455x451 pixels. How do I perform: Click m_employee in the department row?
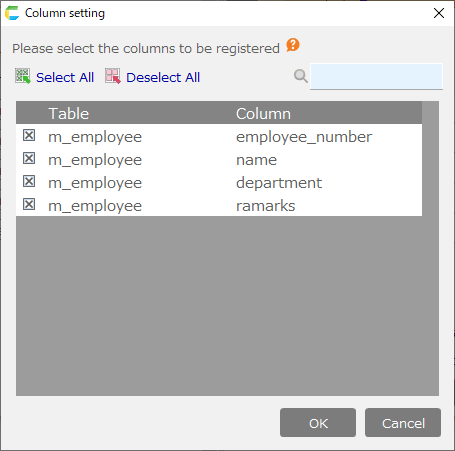95,183
